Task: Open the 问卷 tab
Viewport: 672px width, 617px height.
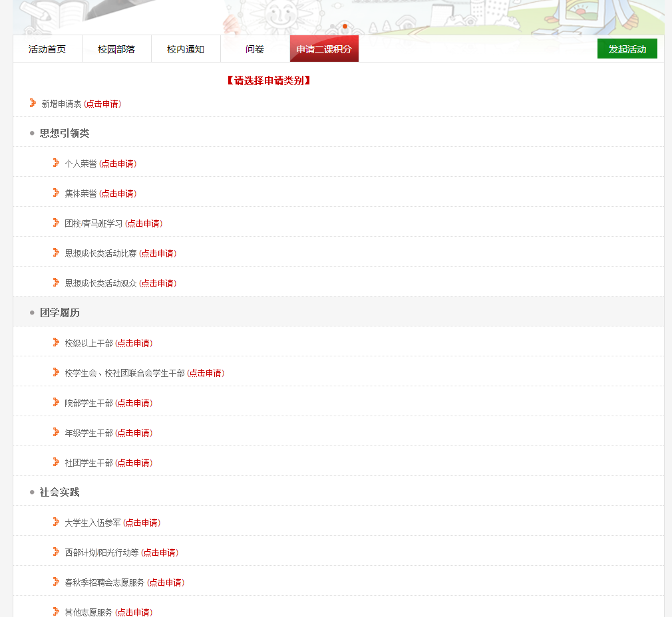Action: (255, 49)
